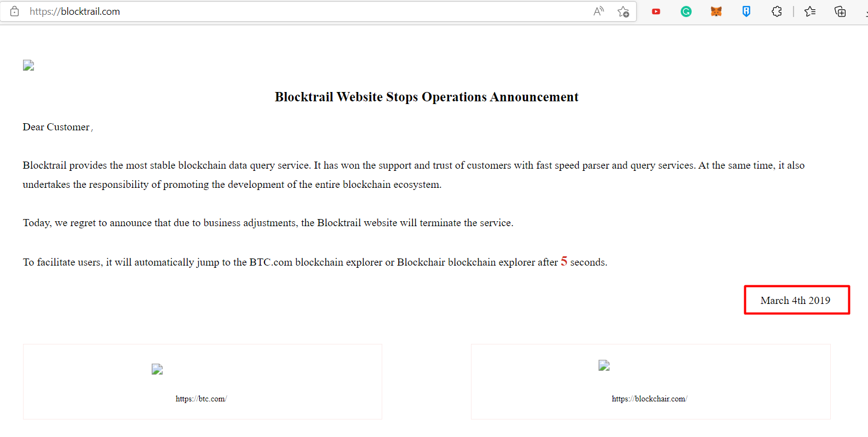Open the Favorites list icon

[x=810, y=12]
